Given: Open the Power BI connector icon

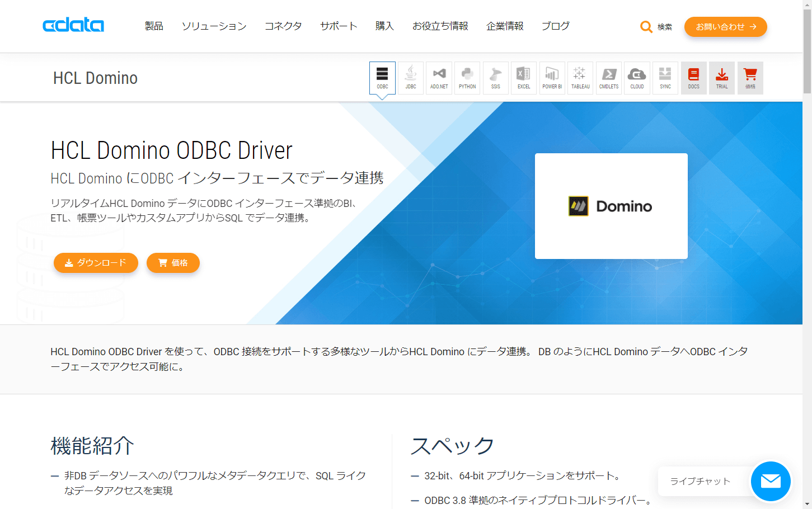Looking at the screenshot, I should [x=552, y=78].
